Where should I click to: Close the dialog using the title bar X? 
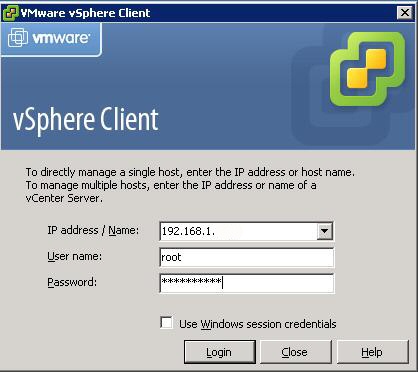coord(405,13)
